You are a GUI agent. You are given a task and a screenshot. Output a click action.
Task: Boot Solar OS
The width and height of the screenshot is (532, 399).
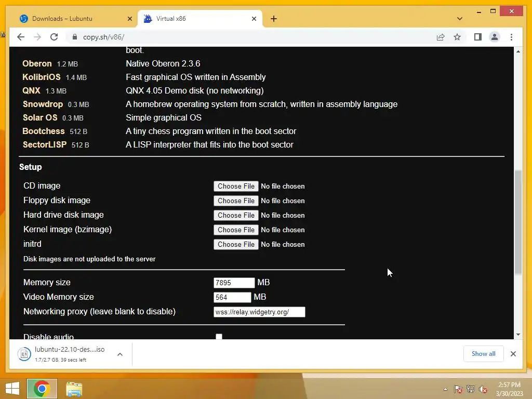pyautogui.click(x=40, y=117)
